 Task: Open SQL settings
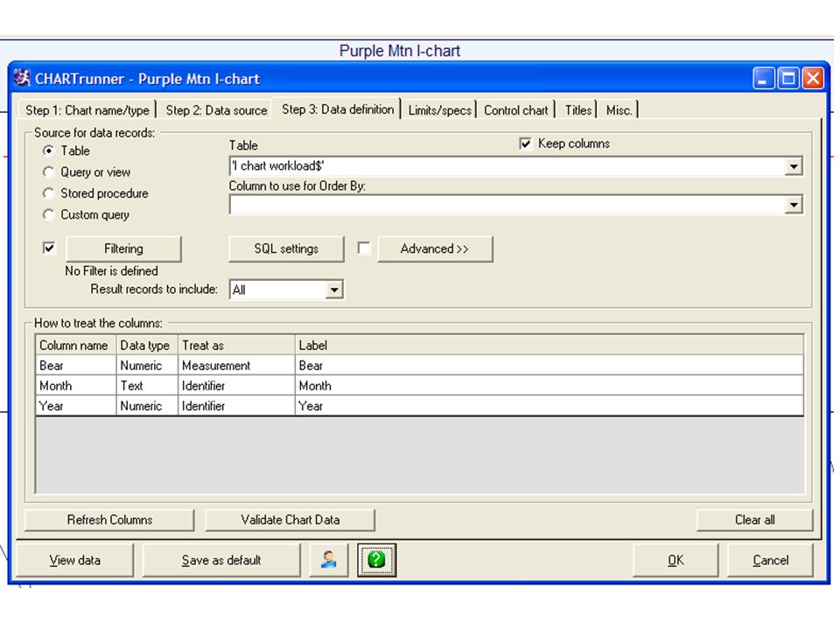(x=286, y=248)
